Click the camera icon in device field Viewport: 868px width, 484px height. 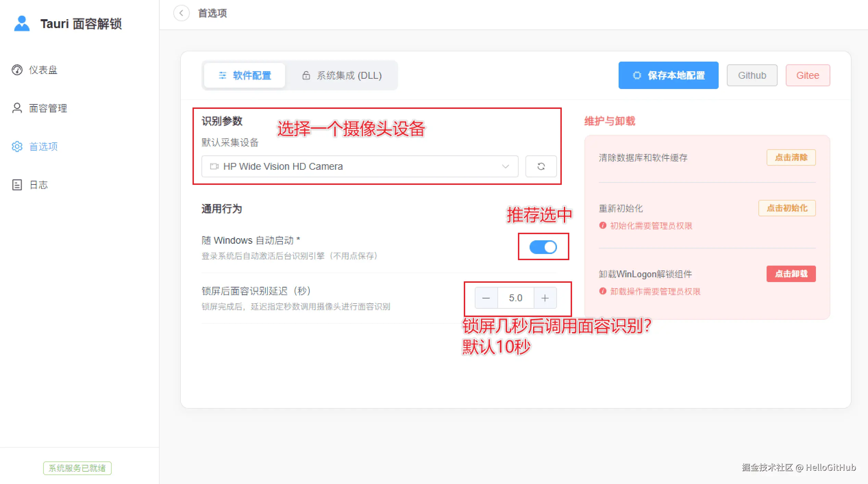point(214,166)
